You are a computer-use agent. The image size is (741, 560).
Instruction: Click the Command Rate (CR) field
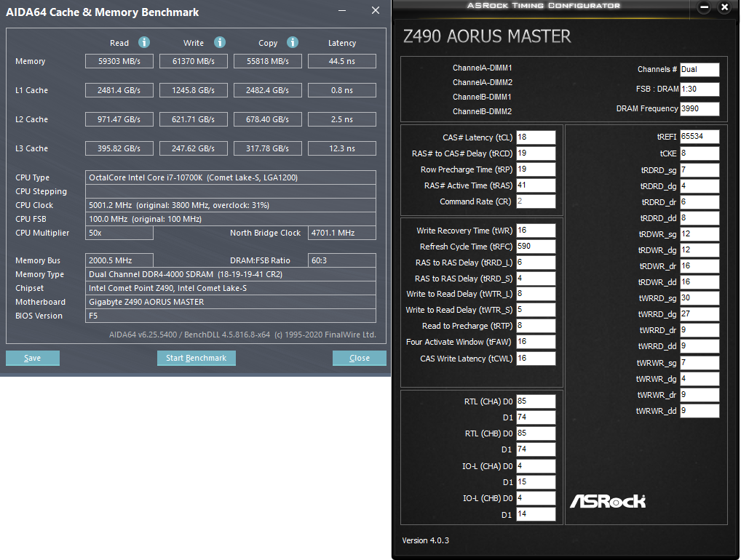[536, 201]
